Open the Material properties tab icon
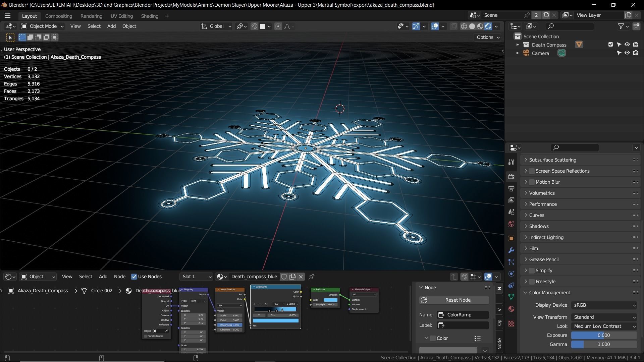This screenshot has width=644, height=362. (511, 309)
